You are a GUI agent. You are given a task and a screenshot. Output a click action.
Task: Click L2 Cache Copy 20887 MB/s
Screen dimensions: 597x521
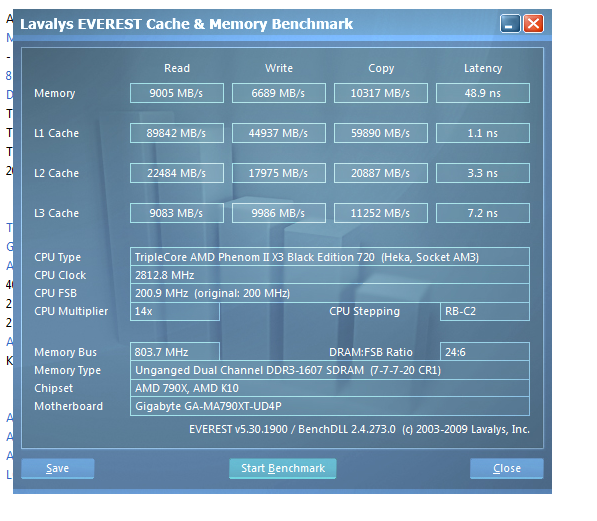pyautogui.click(x=381, y=173)
